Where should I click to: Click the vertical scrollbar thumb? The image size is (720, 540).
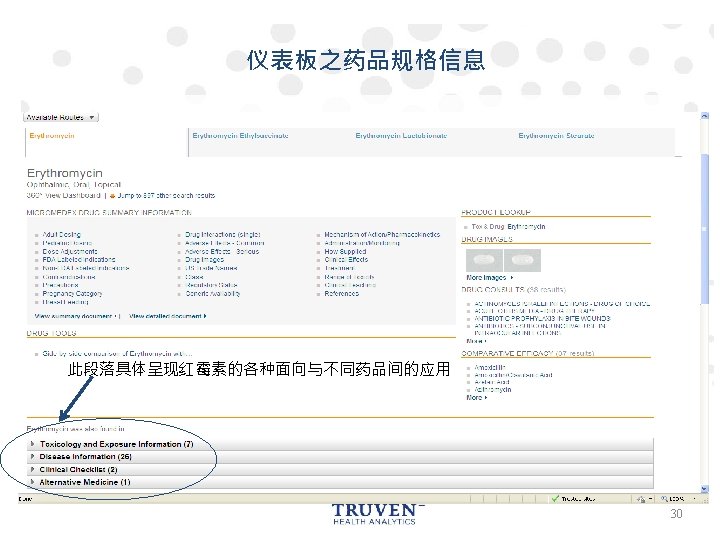(705, 228)
